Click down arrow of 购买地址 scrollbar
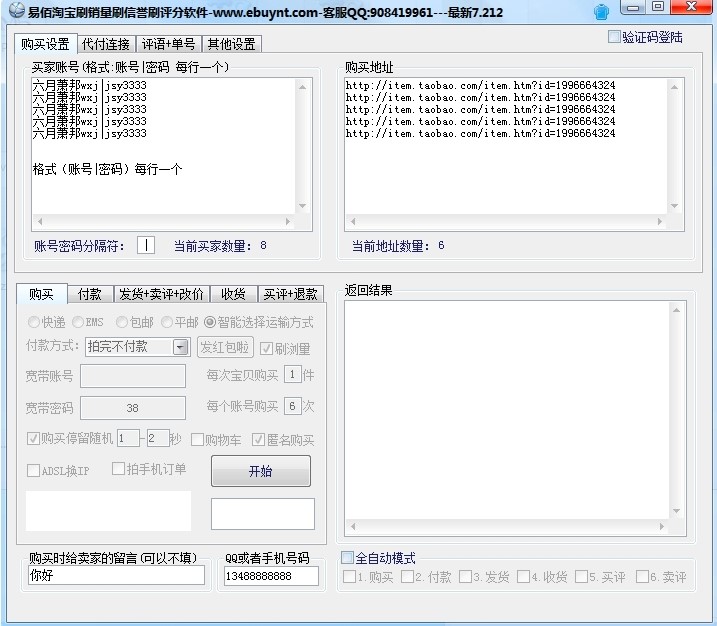This screenshot has height=626, width=717. point(674,206)
